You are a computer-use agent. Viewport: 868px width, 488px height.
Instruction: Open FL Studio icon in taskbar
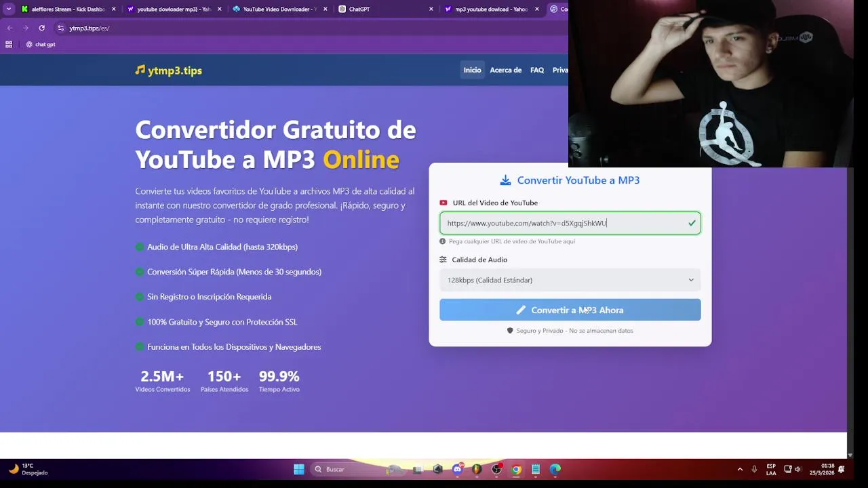[477, 469]
